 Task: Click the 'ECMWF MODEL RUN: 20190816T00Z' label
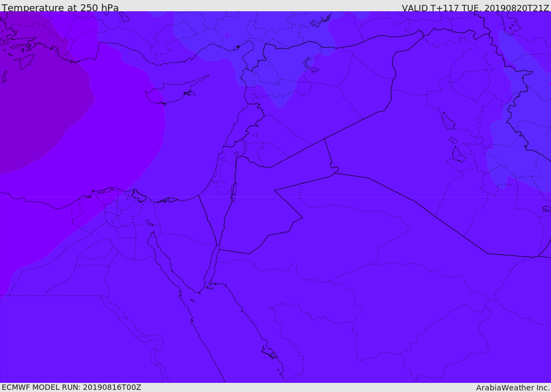(72, 387)
